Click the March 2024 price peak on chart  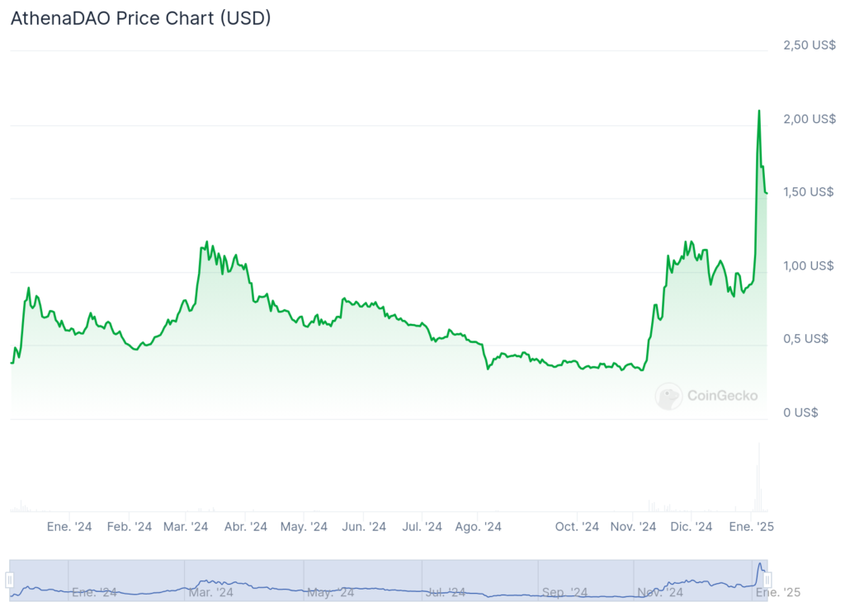[x=207, y=243]
